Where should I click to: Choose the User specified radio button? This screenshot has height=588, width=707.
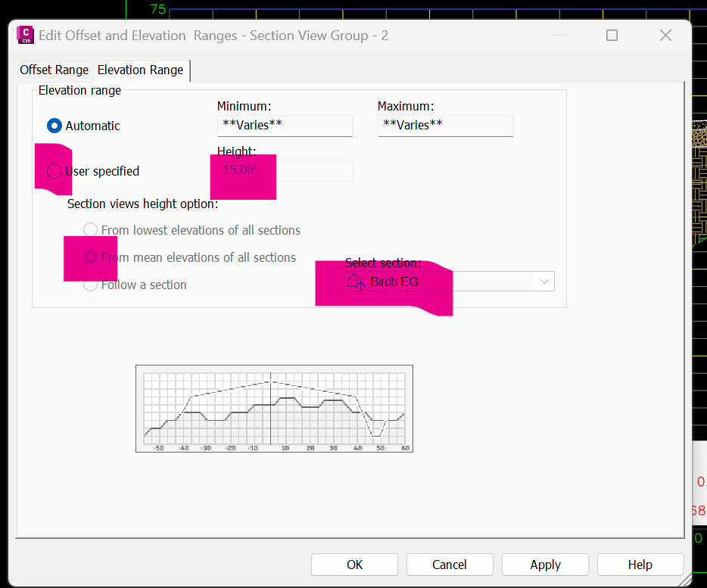point(54,171)
